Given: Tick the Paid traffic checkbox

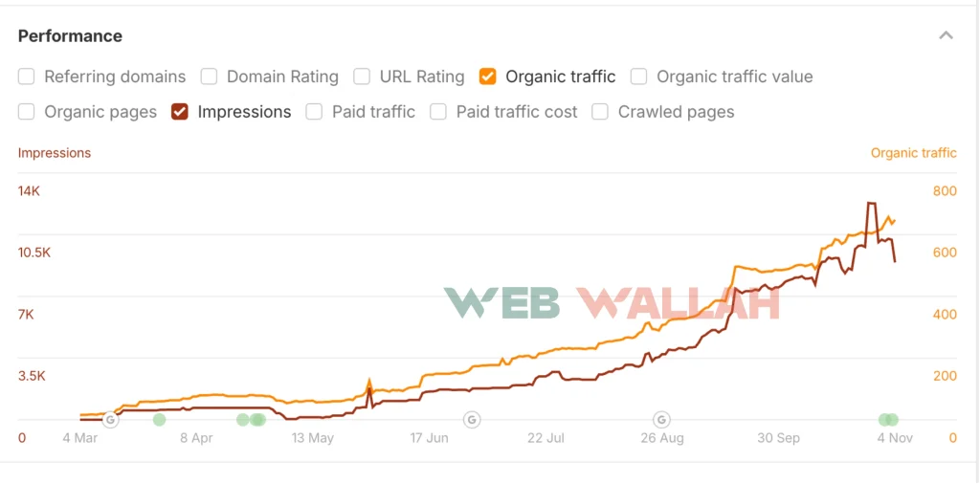Looking at the screenshot, I should click(314, 112).
